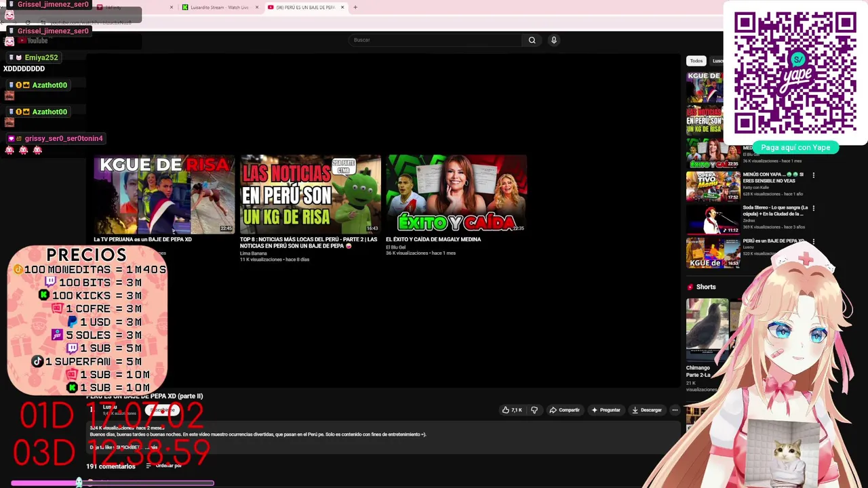Select the PERÚ ES UN BAJE DE PEPA tab
Viewport: 868px width, 488px height.
click(306, 7)
